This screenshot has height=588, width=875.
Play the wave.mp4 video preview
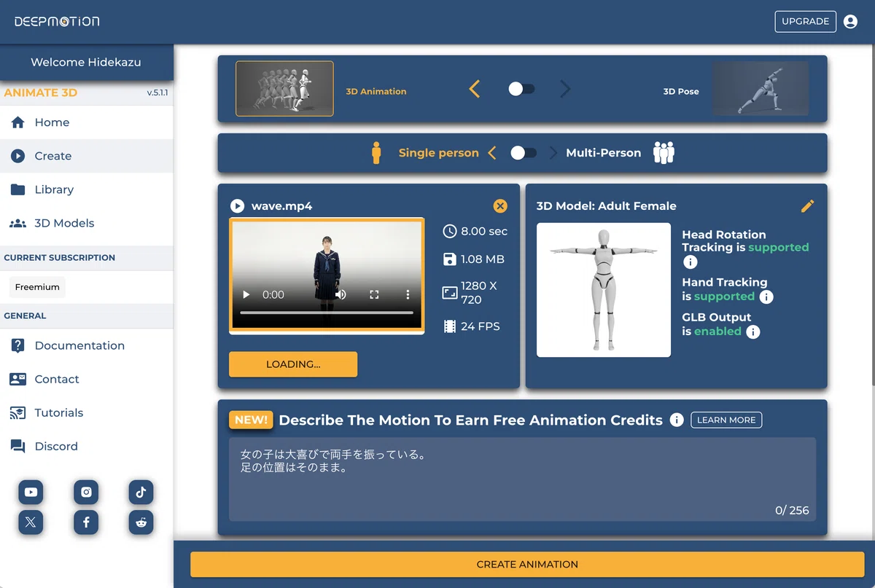[246, 295]
